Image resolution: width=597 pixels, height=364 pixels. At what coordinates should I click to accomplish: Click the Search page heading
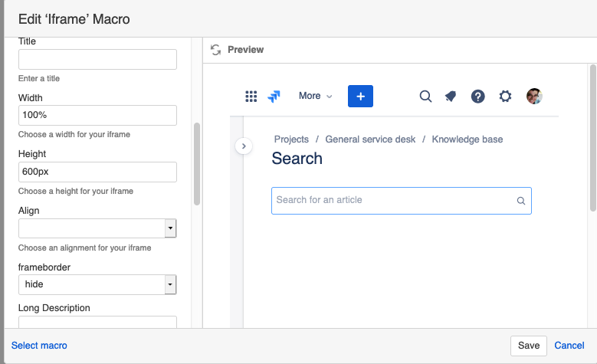pyautogui.click(x=297, y=159)
